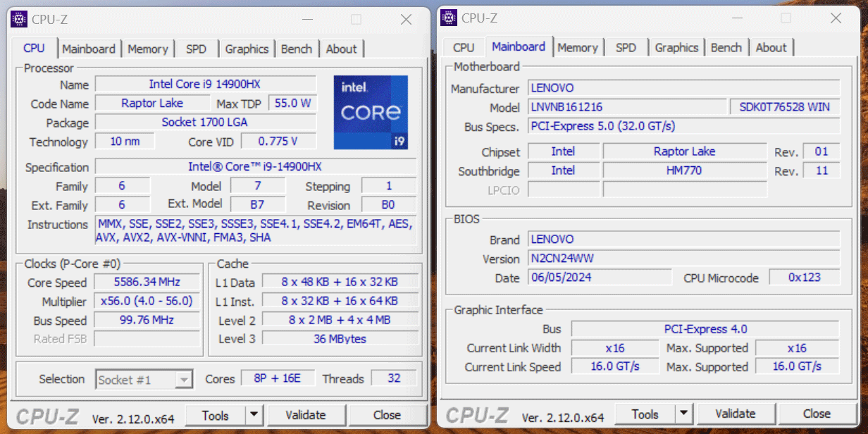Minimize the left CPU-Z window

[x=307, y=20]
